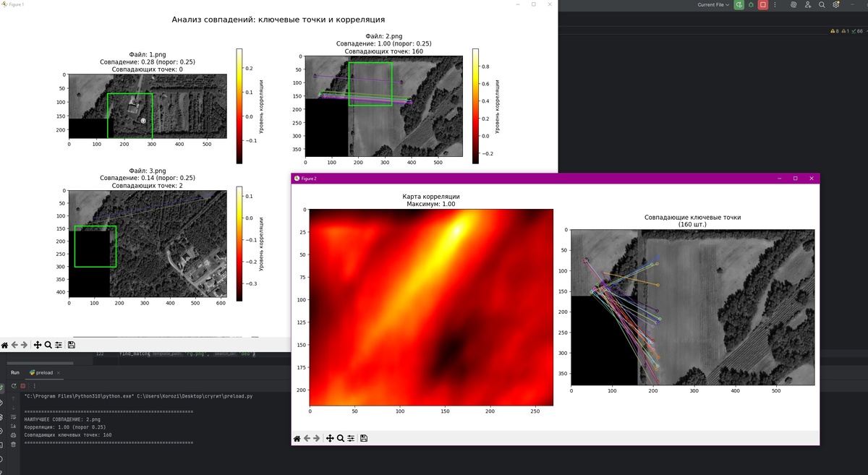The height and width of the screenshot is (475, 868).
Task: Click title 'Анализ совпадений: ключевые точки и корреляция'
Action: pos(278,20)
